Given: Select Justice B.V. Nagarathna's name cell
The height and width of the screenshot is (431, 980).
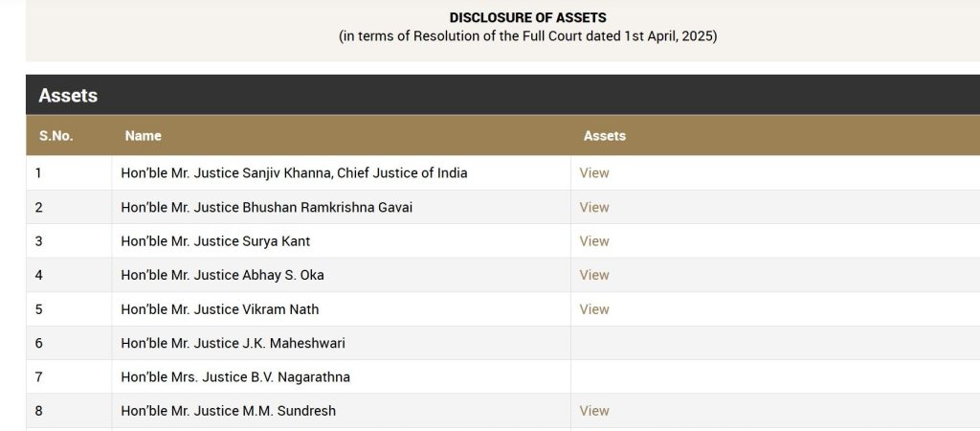Looking at the screenshot, I should click(342, 376).
